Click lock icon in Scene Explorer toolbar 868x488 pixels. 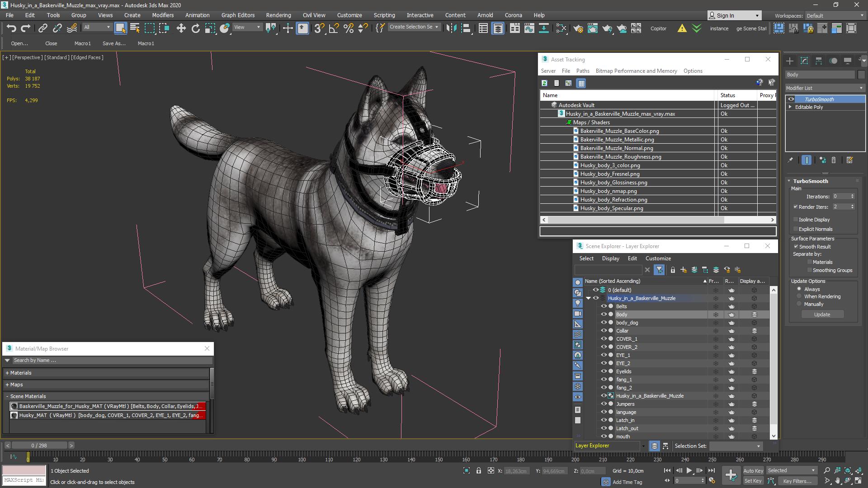tap(673, 270)
